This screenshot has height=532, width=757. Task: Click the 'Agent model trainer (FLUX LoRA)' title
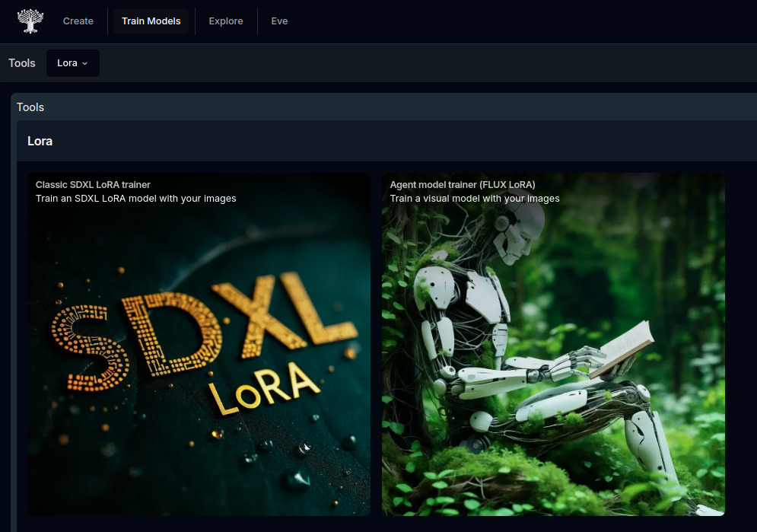pos(463,185)
